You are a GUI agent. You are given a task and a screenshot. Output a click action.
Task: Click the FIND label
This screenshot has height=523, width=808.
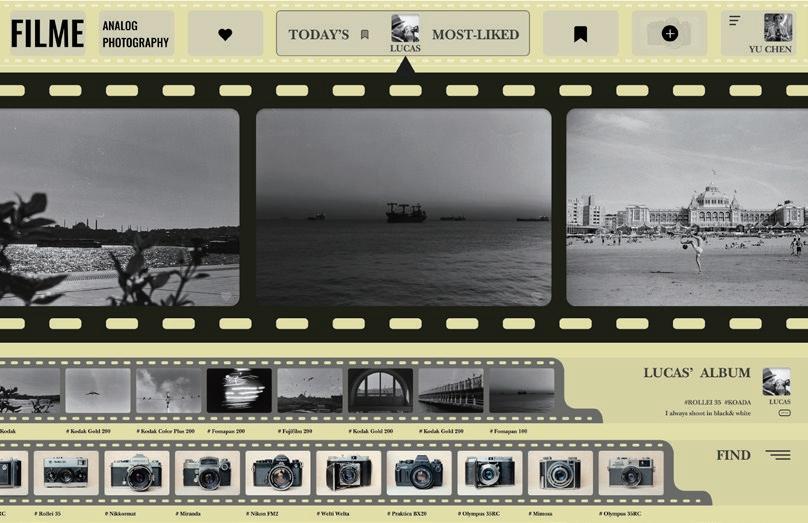733,455
